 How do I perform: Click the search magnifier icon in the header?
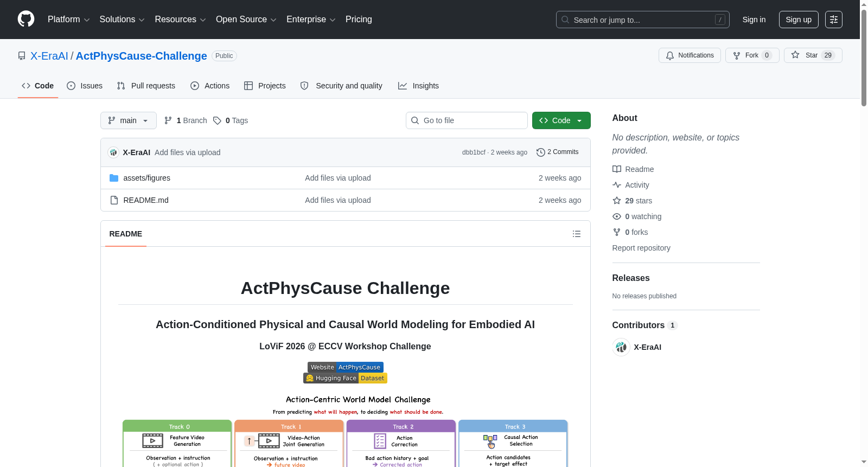point(565,20)
